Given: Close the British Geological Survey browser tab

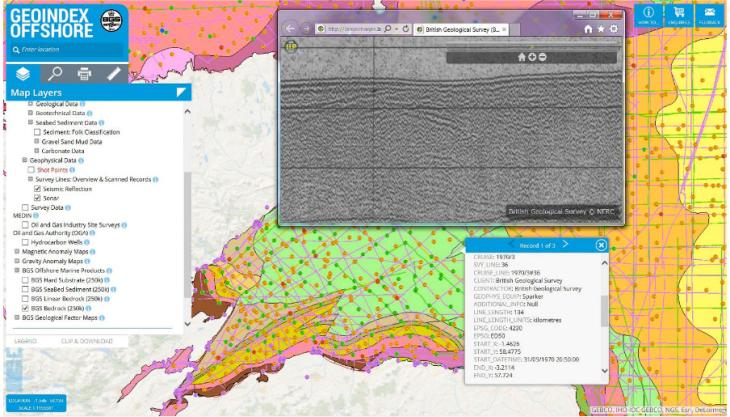Looking at the screenshot, I should [x=504, y=29].
